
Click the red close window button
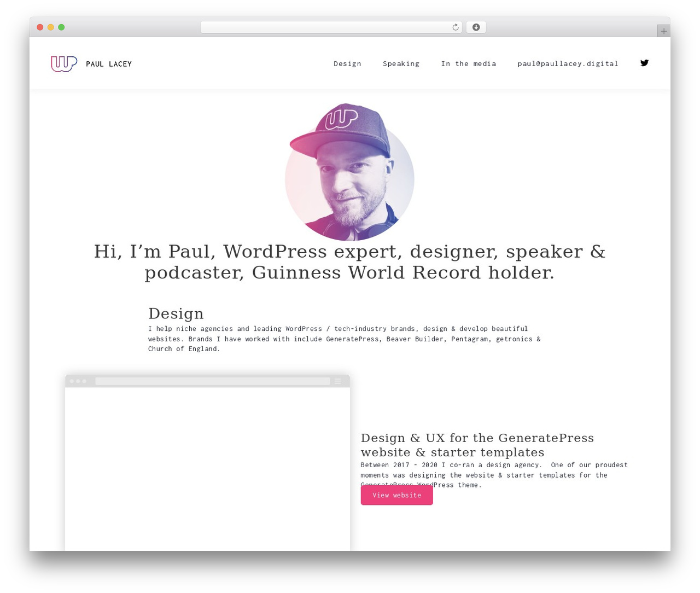(40, 27)
